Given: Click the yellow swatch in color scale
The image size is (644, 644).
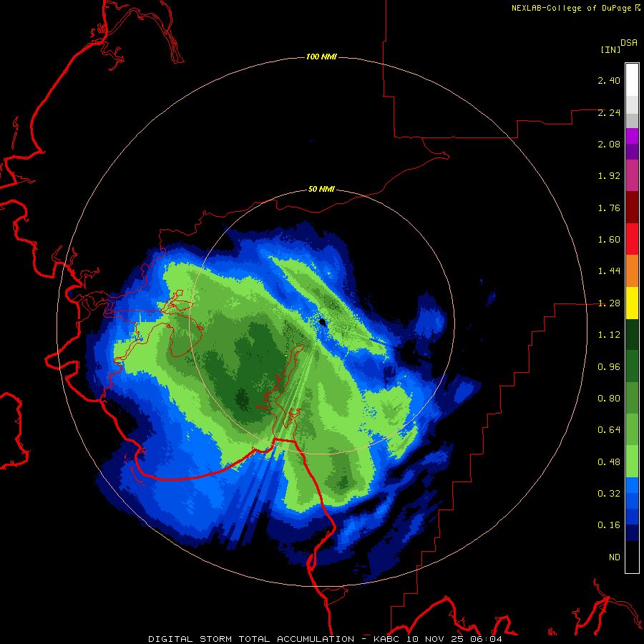Looking at the screenshot, I should [632, 303].
